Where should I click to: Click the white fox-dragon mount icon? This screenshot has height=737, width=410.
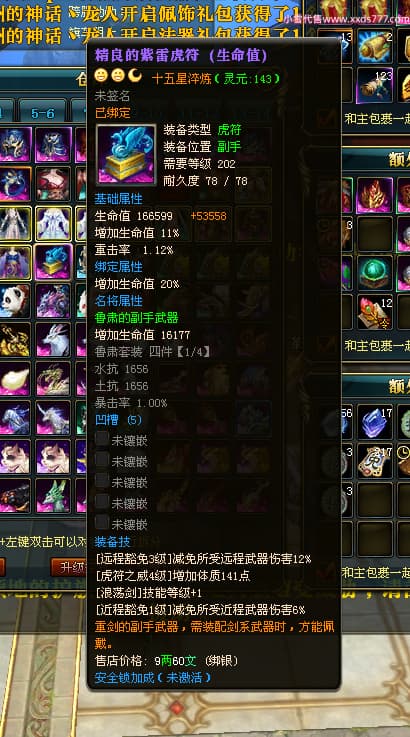(53, 340)
